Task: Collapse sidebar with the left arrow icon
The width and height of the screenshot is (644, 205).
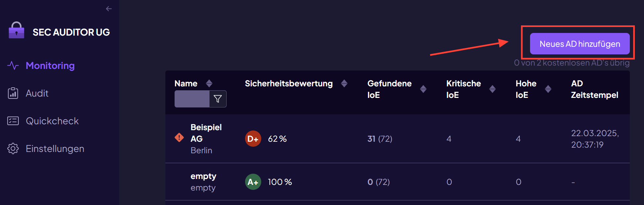Action: 109,9
